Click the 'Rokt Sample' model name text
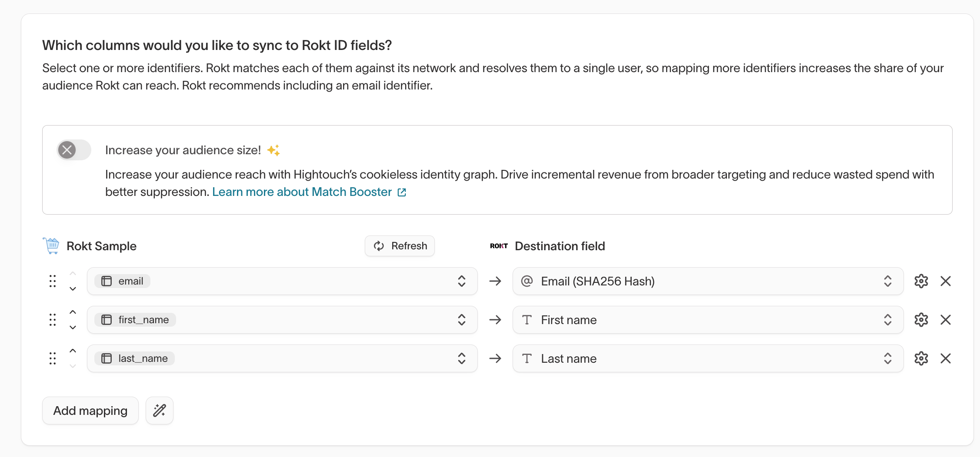Screen dimensions: 980x457 tap(101, 246)
